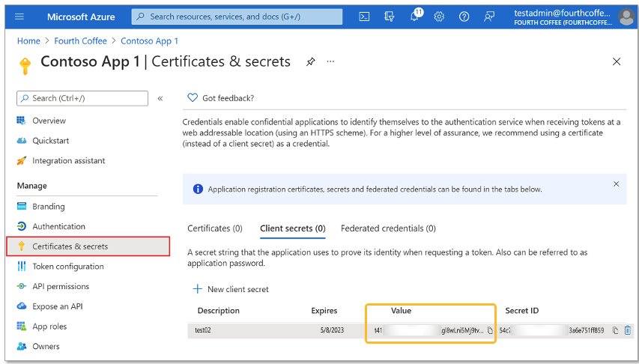This screenshot has width=639, height=364.
Task: Open the Directories and subscriptions filter icon
Action: 390,16
